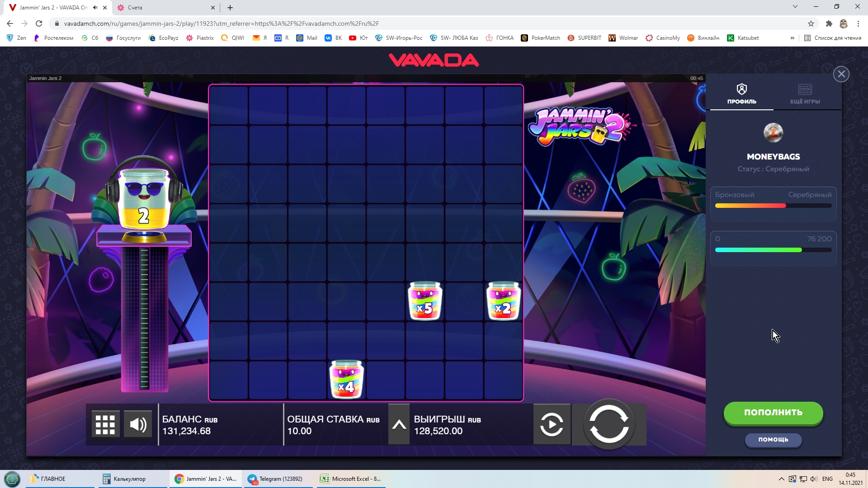Switch to ЕЩЁ ИГРЫ tab
Image resolution: width=868 pixels, height=488 pixels.
pos(805,94)
